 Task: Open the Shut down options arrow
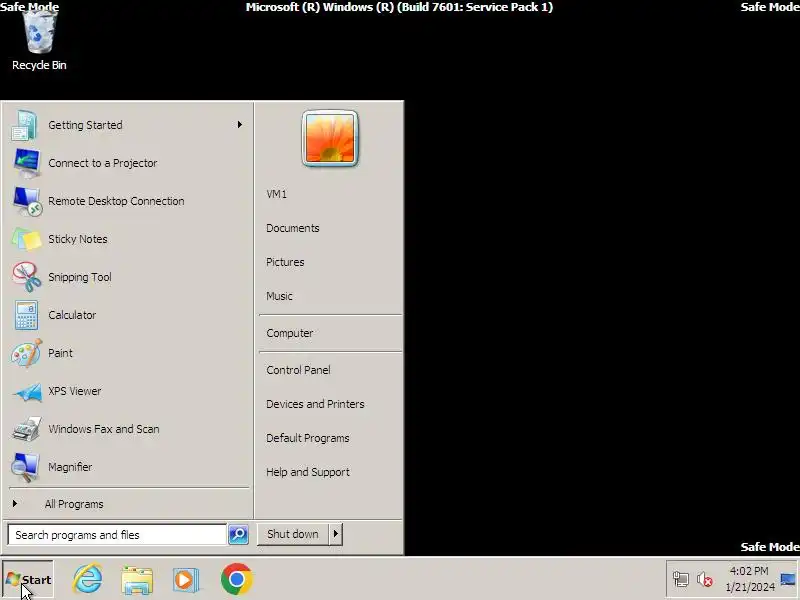coord(336,534)
